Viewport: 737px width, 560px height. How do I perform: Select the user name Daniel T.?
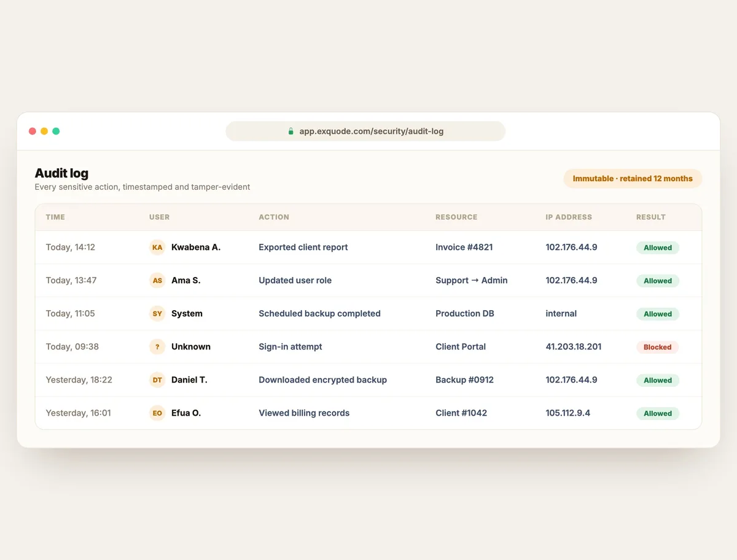[x=189, y=380]
